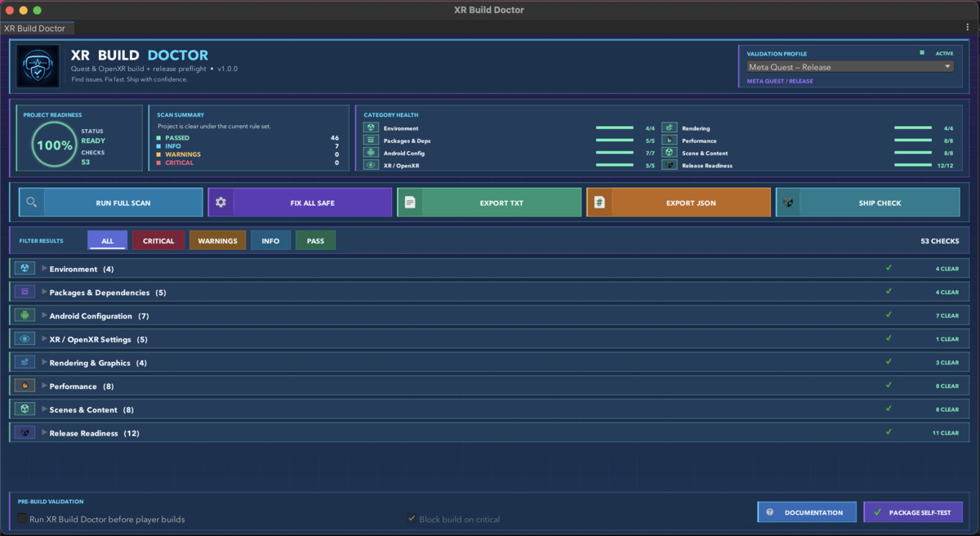The image size is (980, 536).
Task: Toggle Block build on critical checkbox
Action: click(412, 519)
